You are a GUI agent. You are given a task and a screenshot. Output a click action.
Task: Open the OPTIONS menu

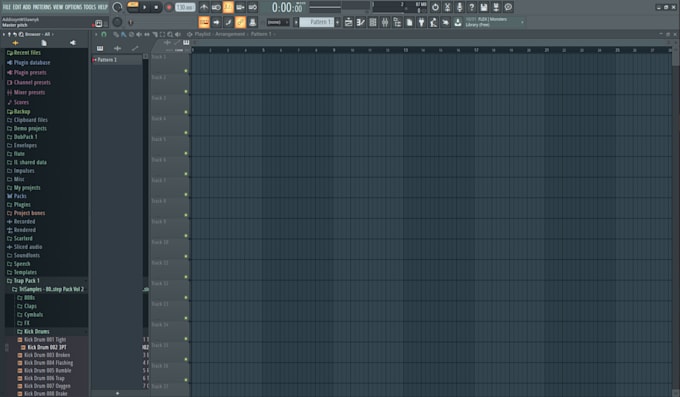click(x=73, y=7)
